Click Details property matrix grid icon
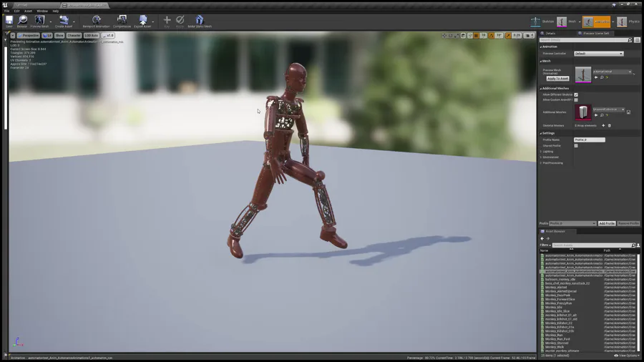The width and height of the screenshot is (644, 362). [x=637, y=40]
